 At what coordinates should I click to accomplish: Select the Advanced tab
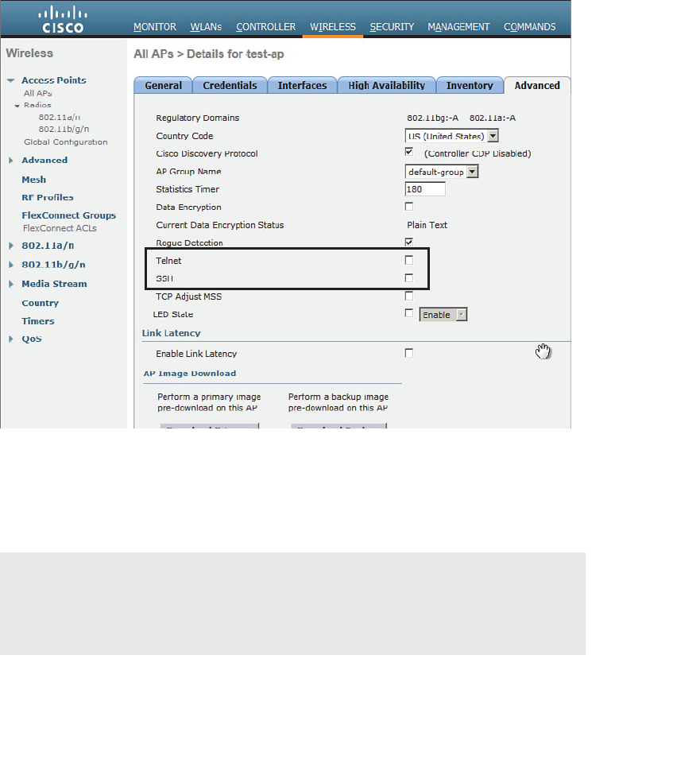tap(537, 85)
